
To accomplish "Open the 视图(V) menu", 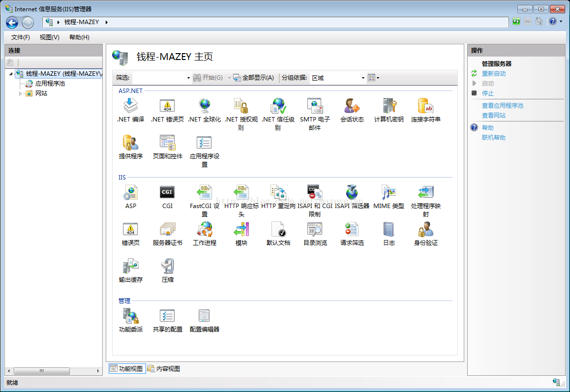I will click(50, 37).
